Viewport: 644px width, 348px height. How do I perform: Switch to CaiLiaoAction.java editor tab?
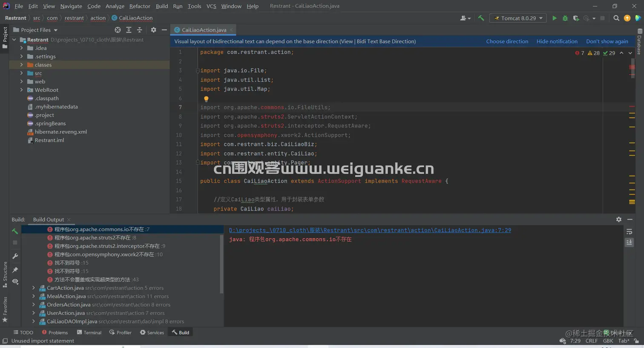[204, 30]
